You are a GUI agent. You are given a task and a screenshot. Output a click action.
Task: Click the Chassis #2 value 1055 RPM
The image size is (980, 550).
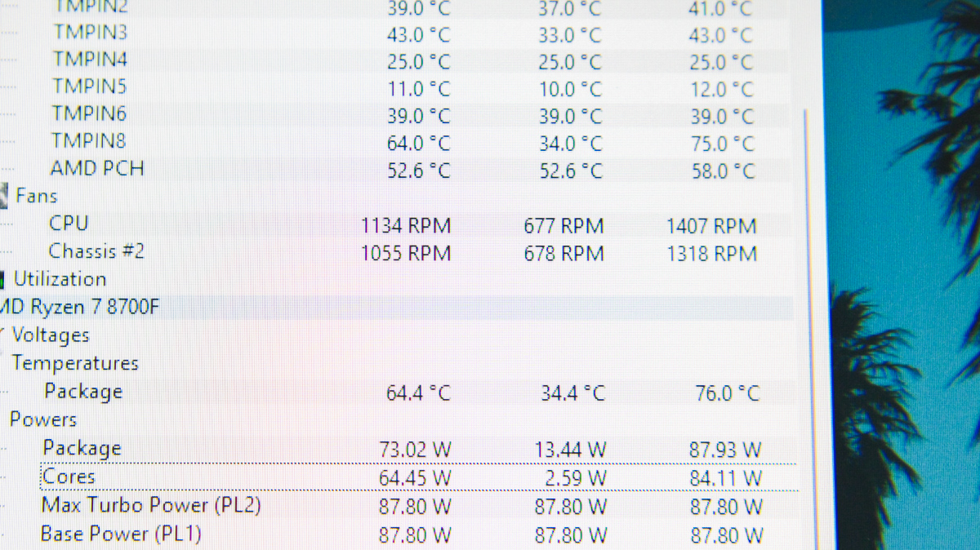click(406, 253)
